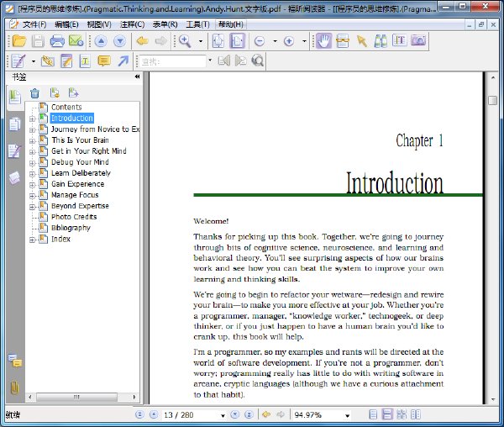Open the Bibliography bookmark
This screenshot has width=504, height=427.
pyautogui.click(x=71, y=228)
